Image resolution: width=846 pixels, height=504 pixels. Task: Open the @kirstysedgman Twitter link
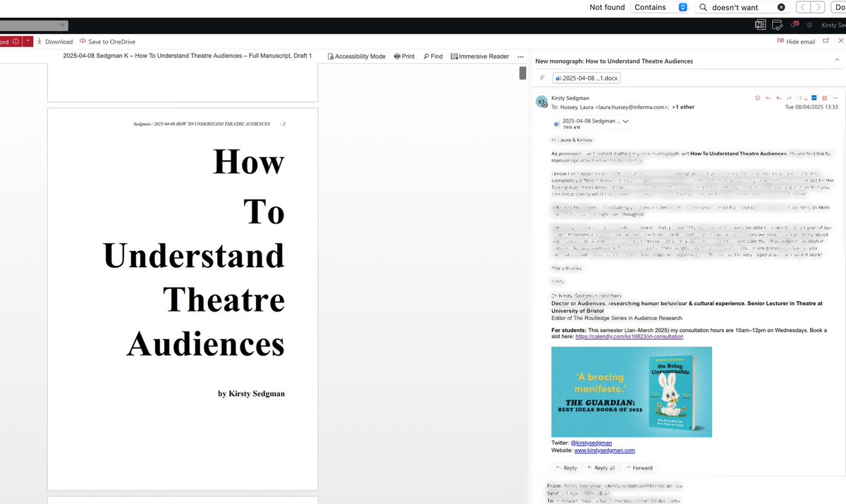pos(591,443)
